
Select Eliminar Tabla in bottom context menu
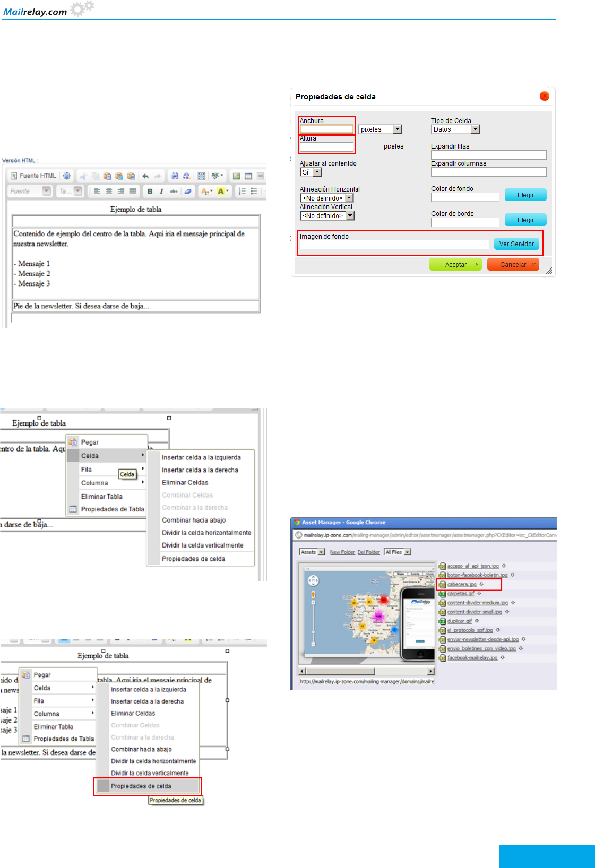coord(54,727)
